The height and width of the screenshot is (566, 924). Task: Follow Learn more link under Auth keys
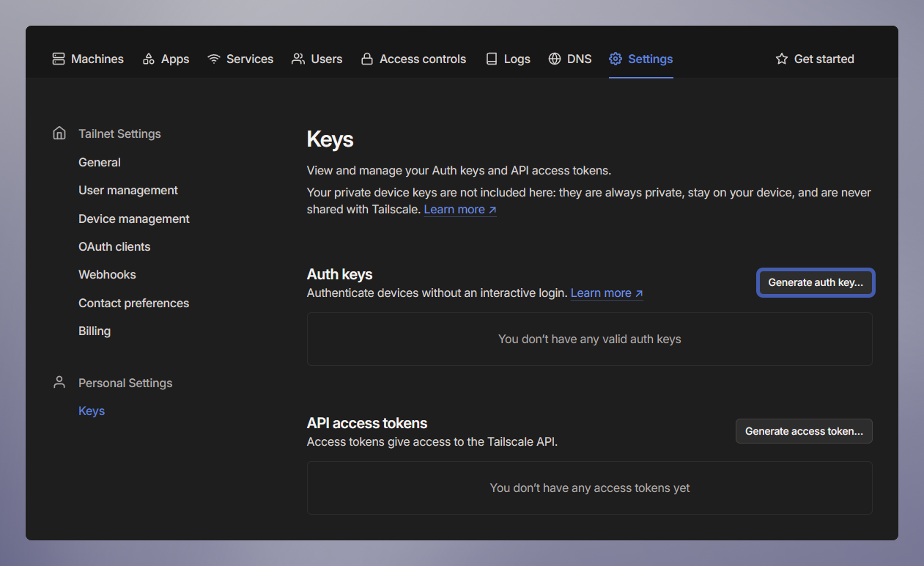click(607, 293)
